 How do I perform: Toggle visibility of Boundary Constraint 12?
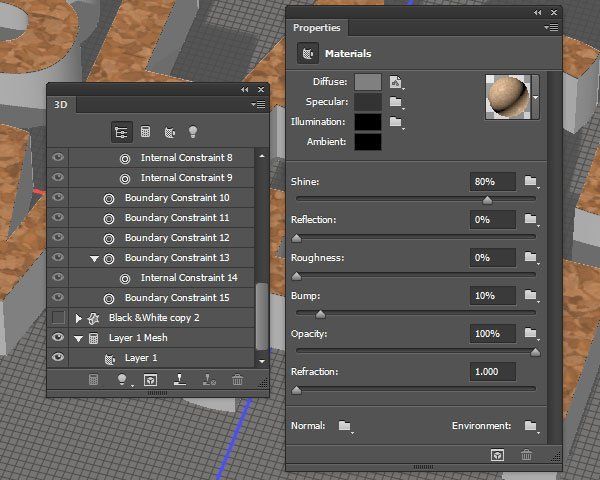58,237
